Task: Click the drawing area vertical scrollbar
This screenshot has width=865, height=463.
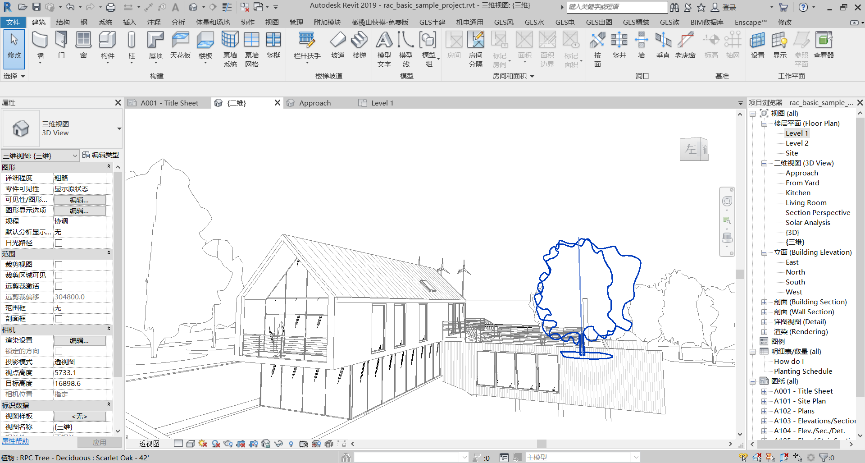Action: pyautogui.click(x=740, y=276)
